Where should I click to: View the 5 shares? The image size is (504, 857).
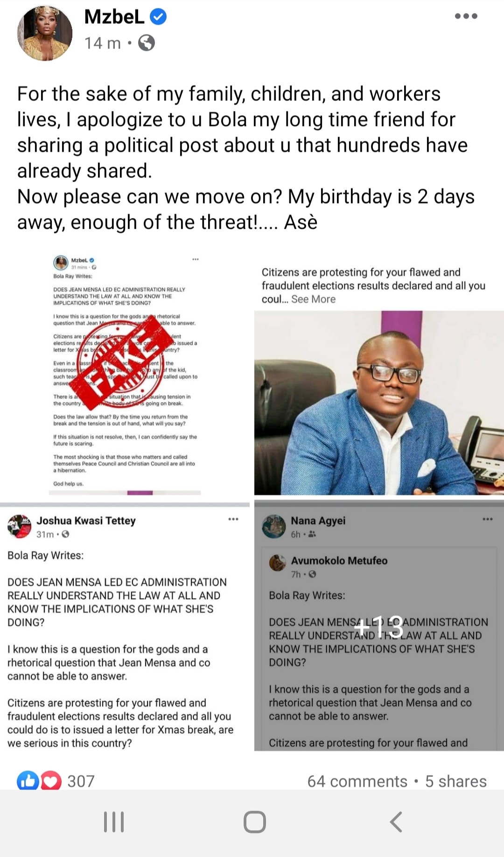click(x=455, y=781)
